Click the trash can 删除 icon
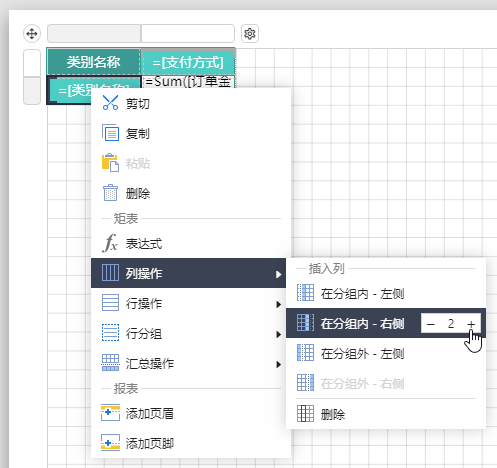The height and width of the screenshot is (468, 497). 110,193
